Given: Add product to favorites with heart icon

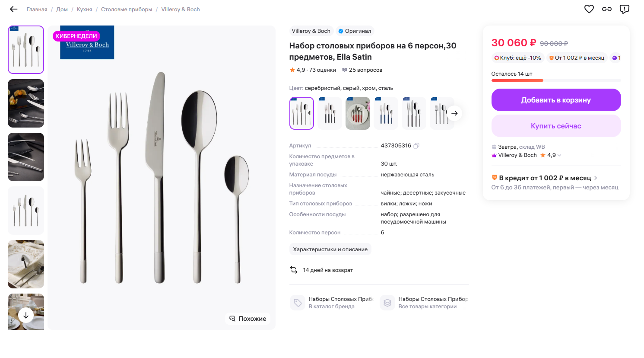Looking at the screenshot, I should (x=589, y=9).
